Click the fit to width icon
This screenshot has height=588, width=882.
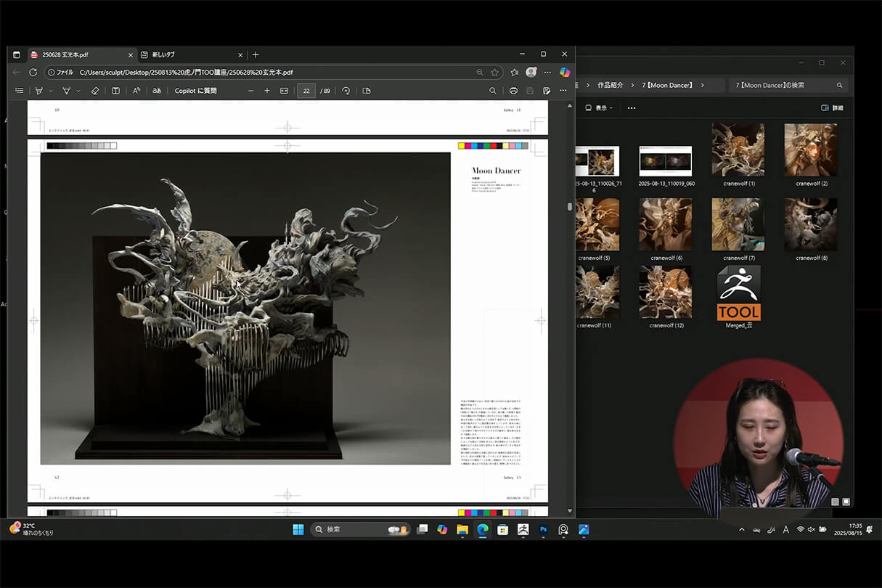[x=284, y=91]
